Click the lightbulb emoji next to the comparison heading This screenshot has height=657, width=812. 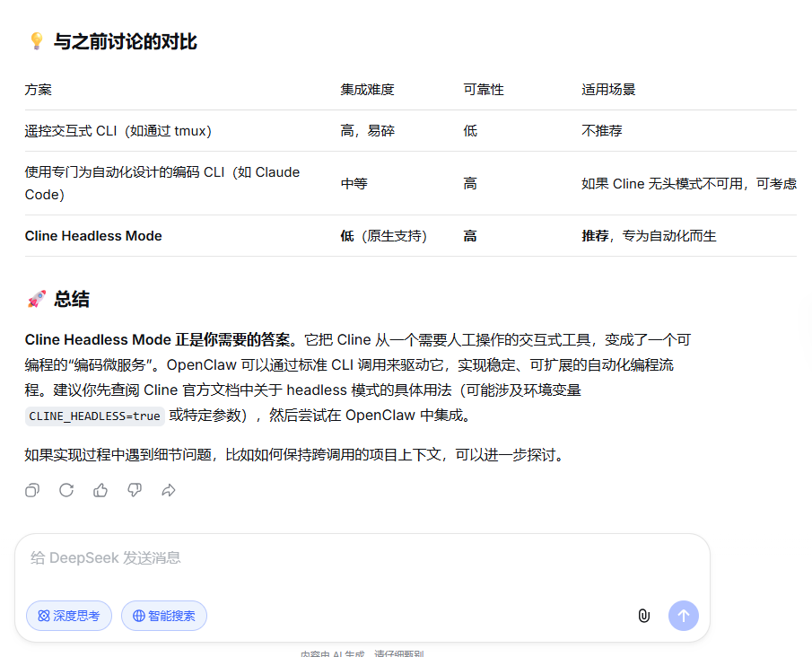click(x=35, y=41)
